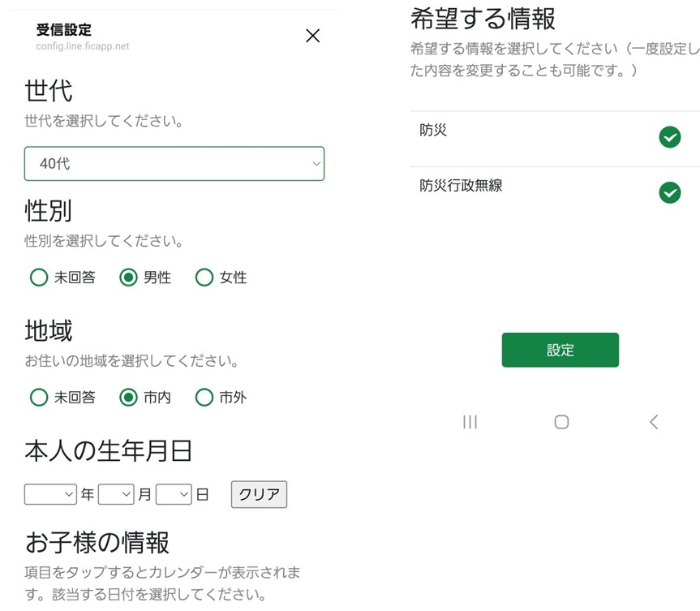The image size is (700, 611).
Task: Open the birth month (月) dropdown
Action: click(x=116, y=494)
